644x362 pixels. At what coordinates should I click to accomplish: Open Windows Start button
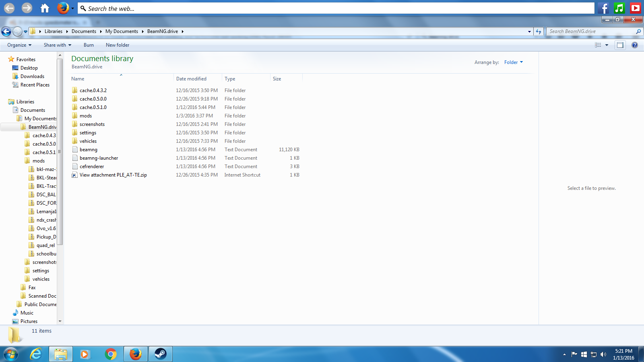point(11,354)
